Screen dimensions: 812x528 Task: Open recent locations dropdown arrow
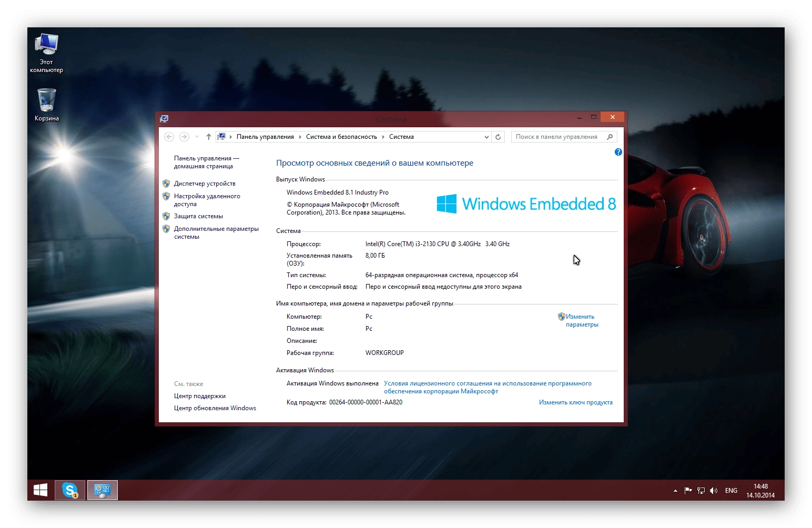197,137
